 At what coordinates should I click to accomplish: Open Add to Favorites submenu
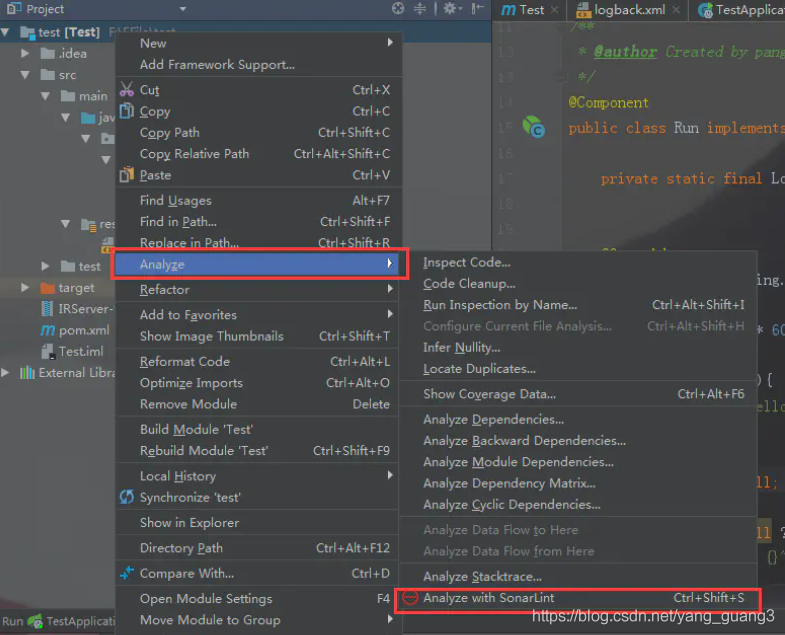pos(258,314)
